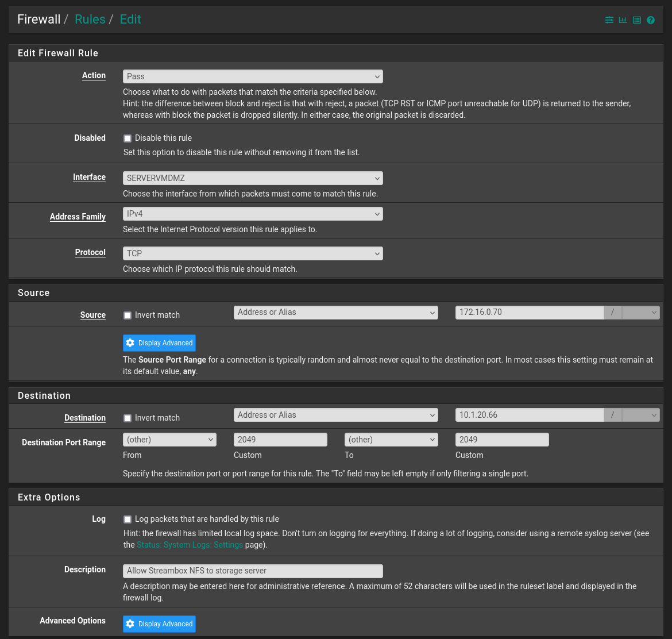This screenshot has height=639, width=672.
Task: Open the help question mark icon
Action: pos(651,20)
